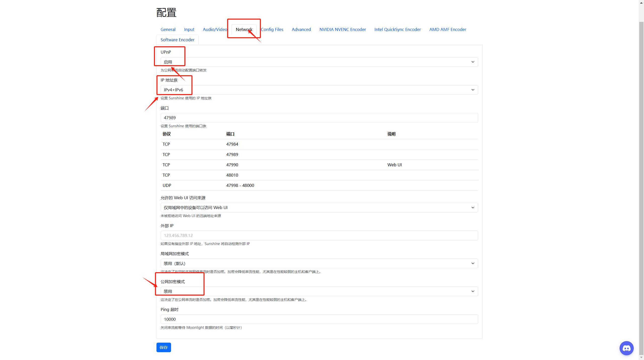This screenshot has height=360, width=644.
Task: Click the blue save button
Action: tap(164, 347)
